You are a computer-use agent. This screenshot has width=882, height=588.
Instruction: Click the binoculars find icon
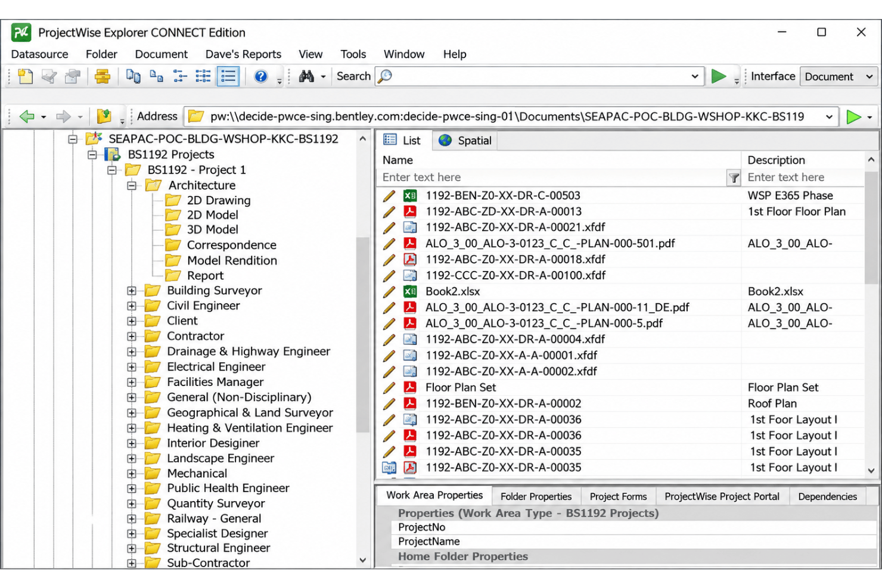[306, 76]
